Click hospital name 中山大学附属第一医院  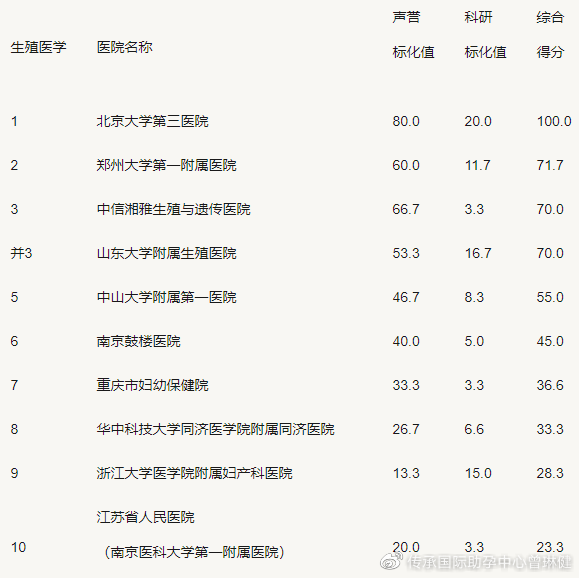(x=167, y=297)
